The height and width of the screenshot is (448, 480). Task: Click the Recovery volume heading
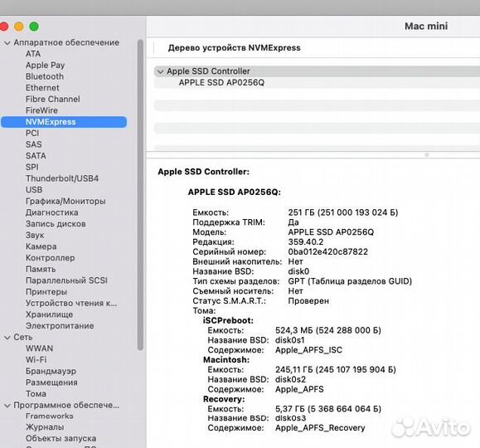pyautogui.click(x=224, y=399)
